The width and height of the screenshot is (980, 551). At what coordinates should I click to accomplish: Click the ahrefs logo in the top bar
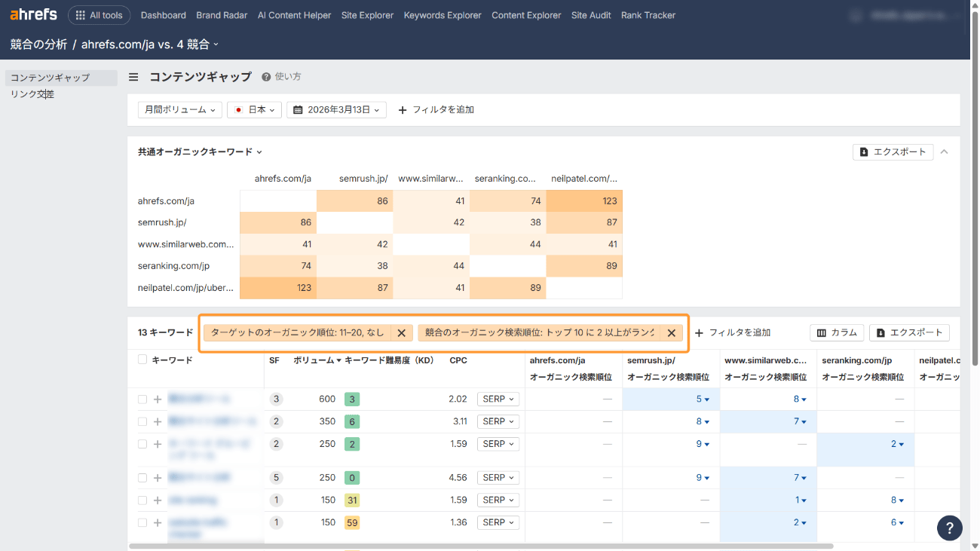33,14
